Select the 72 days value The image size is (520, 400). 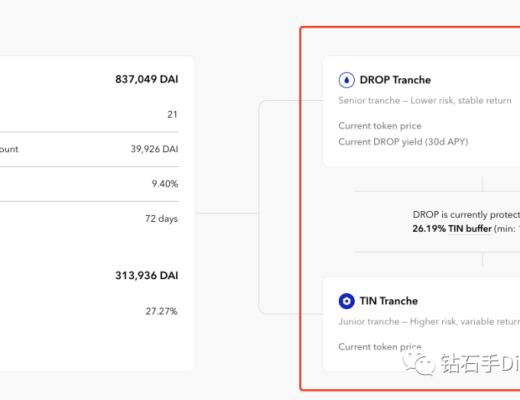click(161, 219)
